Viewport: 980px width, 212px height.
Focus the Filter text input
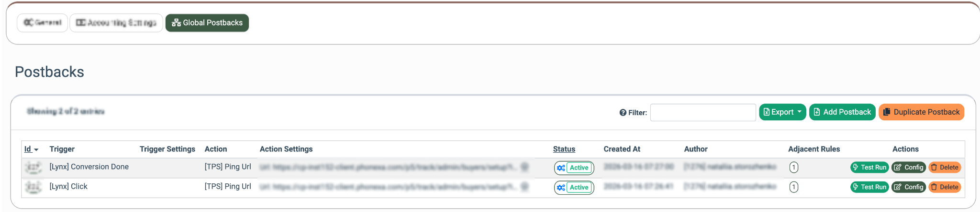point(702,113)
